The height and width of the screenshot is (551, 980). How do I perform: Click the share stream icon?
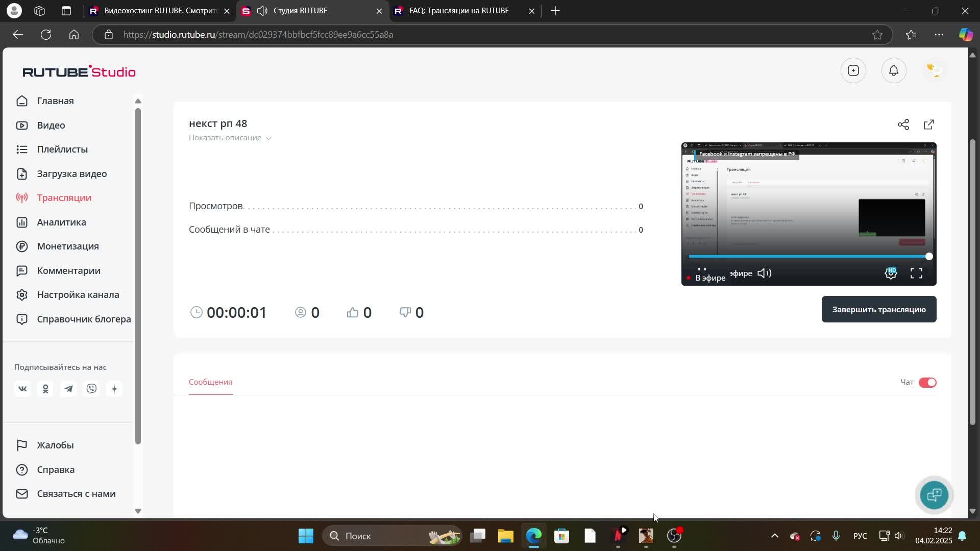(903, 124)
